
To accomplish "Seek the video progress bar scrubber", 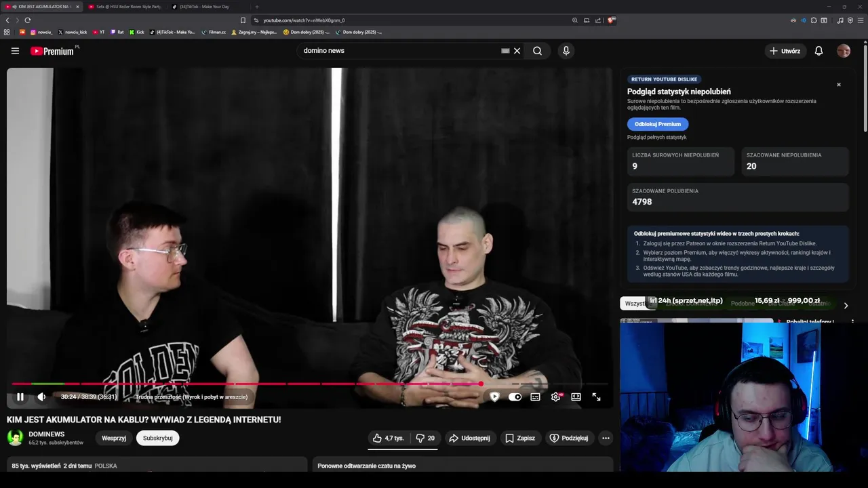I will pos(481,384).
